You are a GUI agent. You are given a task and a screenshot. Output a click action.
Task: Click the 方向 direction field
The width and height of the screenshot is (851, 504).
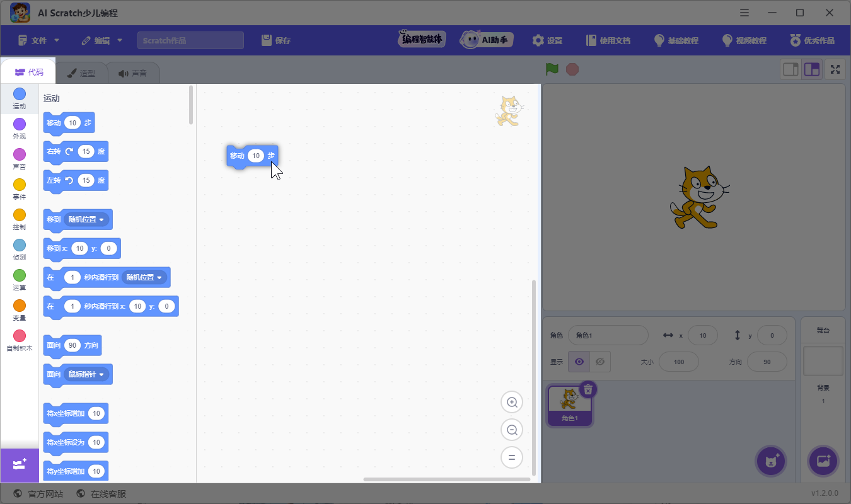tap(767, 362)
